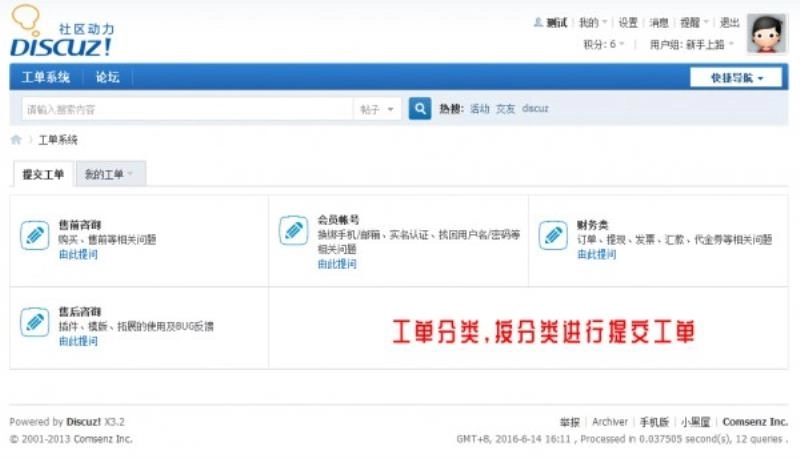Click hot search term 交友
800x458 pixels.
[505, 108]
